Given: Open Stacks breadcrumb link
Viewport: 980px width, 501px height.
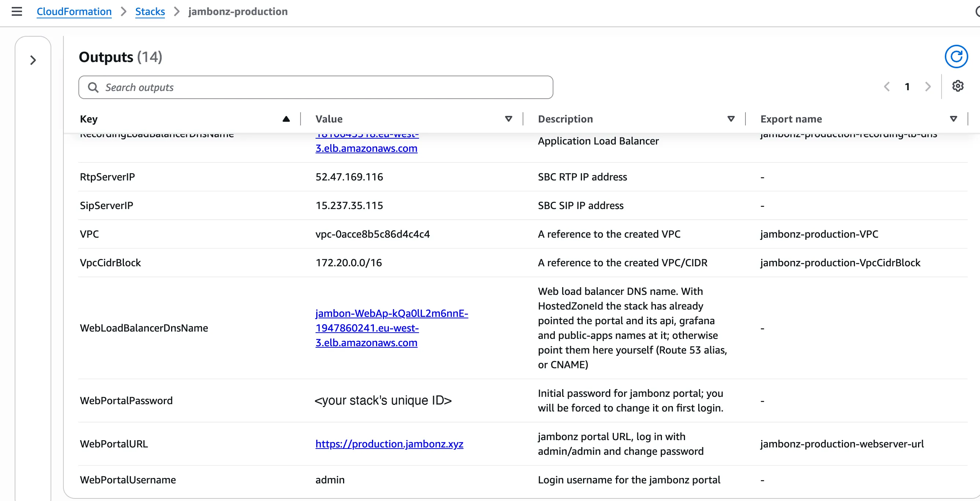Looking at the screenshot, I should [x=150, y=11].
